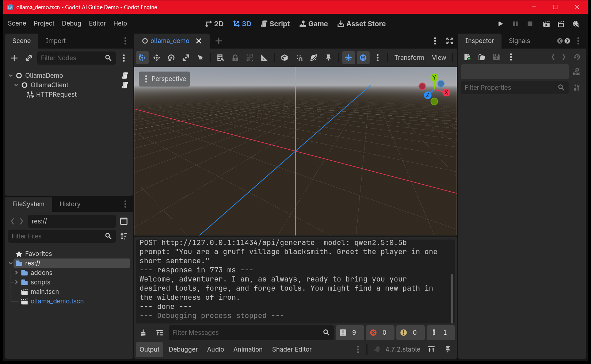This screenshot has width=591, height=364.
Task: Copy the 4.7.2.stable version label
Action: (403, 349)
